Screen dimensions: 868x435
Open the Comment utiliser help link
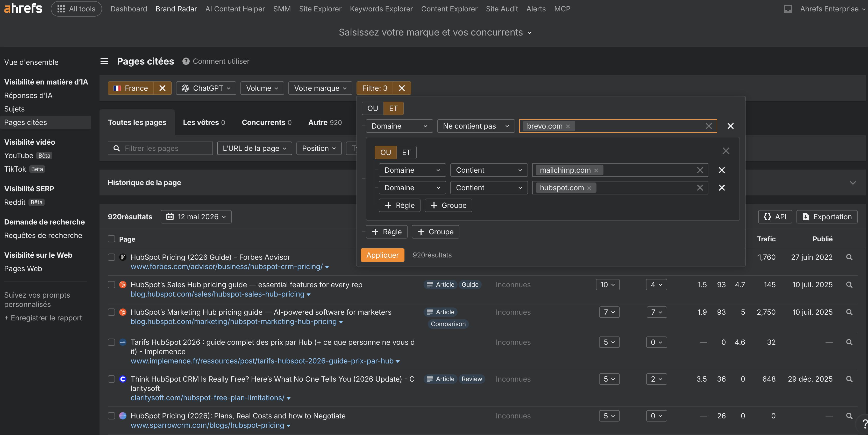[x=216, y=61]
